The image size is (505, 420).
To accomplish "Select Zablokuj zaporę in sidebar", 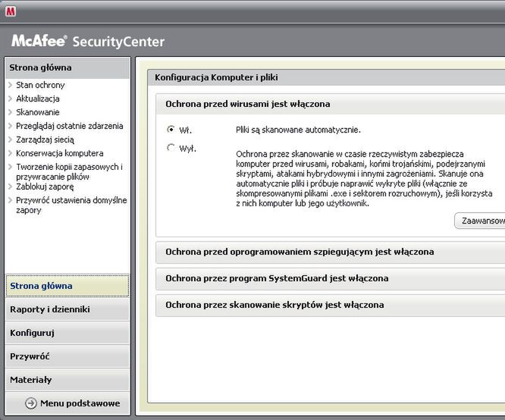I will point(45,186).
